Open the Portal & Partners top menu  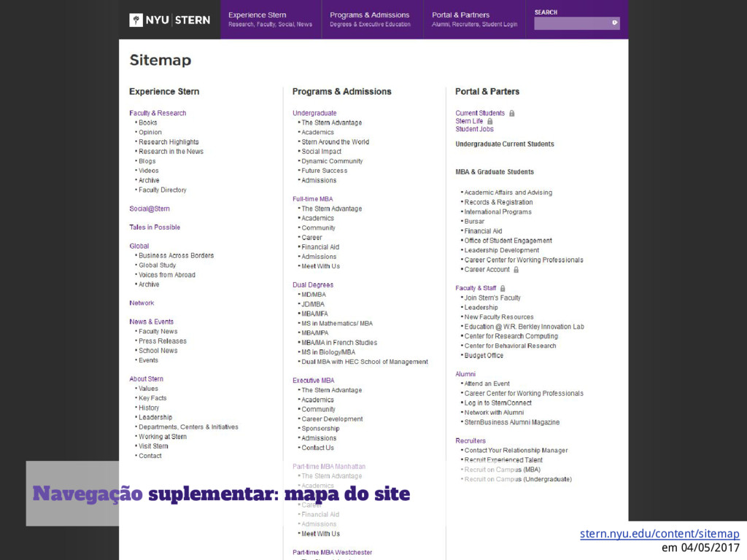coord(474,20)
